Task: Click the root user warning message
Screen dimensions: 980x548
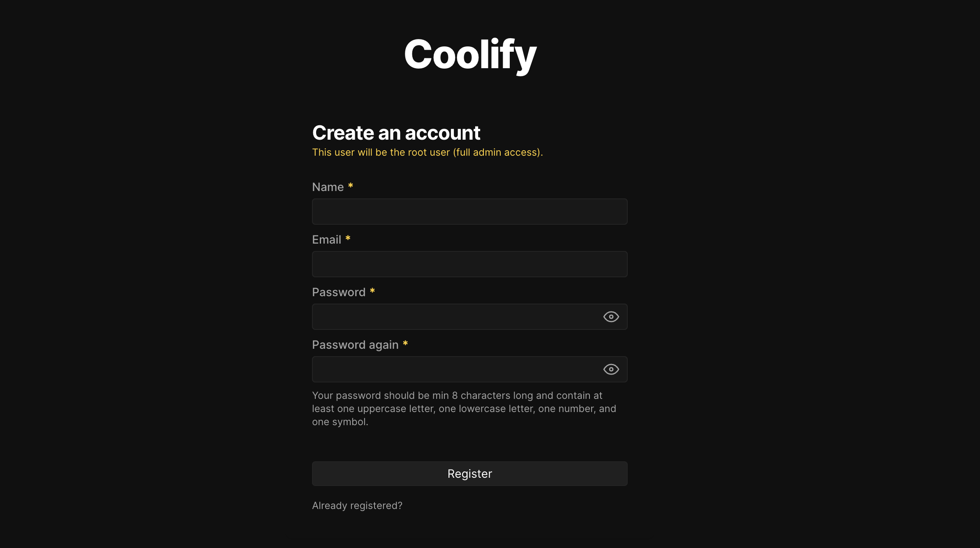Action: click(x=427, y=152)
